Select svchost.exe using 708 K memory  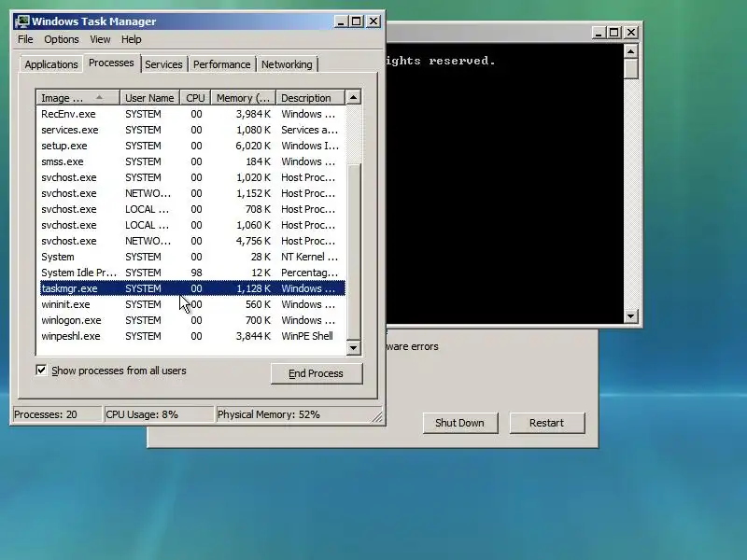pyautogui.click(x=192, y=209)
